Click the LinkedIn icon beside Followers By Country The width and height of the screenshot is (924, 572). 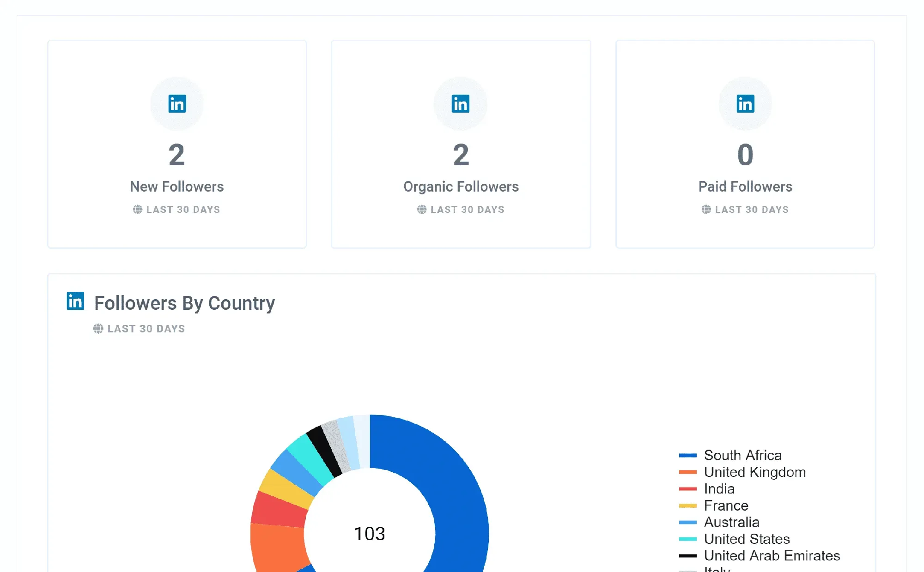(x=75, y=301)
